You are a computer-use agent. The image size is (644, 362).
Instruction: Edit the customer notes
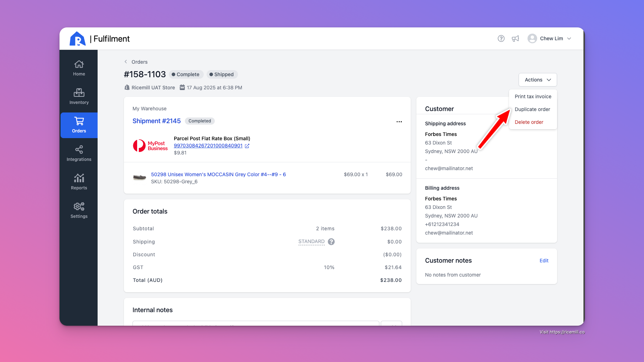(544, 261)
